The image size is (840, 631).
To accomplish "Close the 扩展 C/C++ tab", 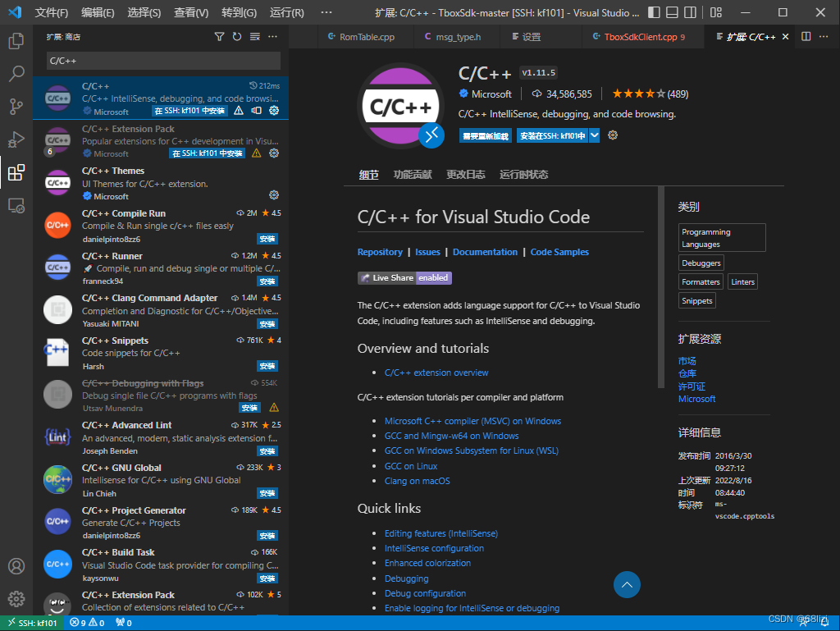I will point(785,36).
